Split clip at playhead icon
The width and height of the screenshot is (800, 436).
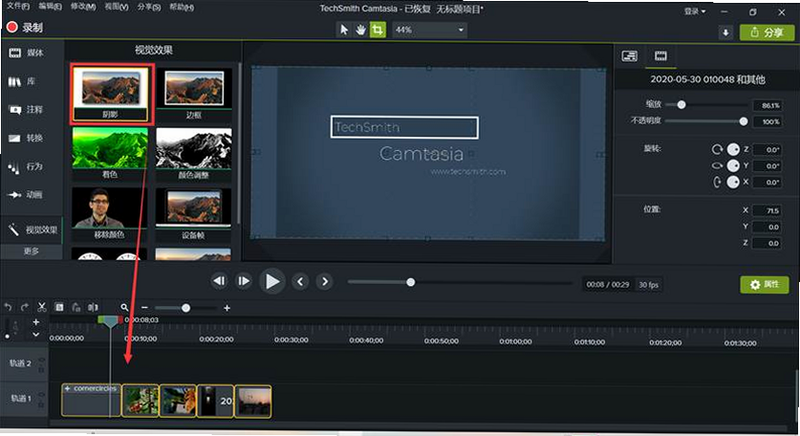click(x=93, y=307)
